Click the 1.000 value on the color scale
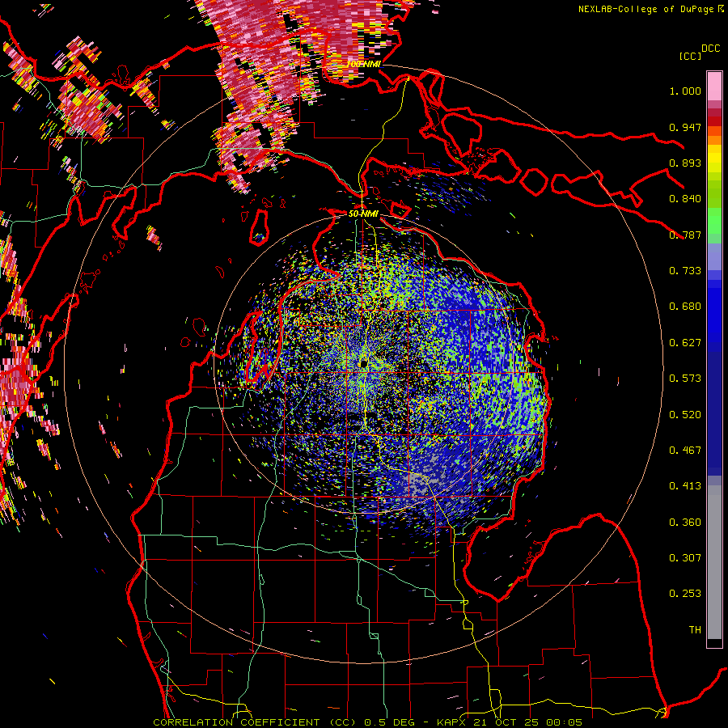728x728 pixels. click(685, 91)
